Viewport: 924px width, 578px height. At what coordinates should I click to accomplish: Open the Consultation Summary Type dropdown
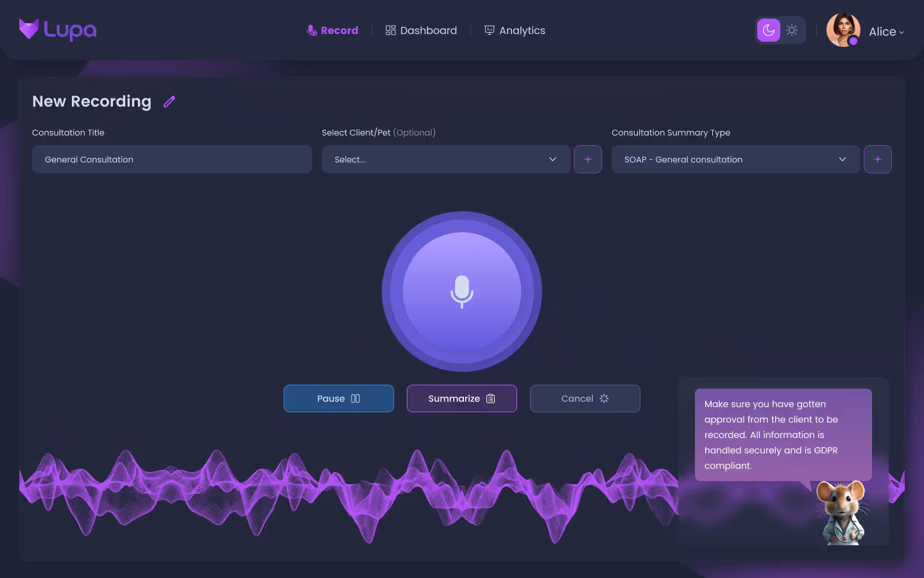click(x=735, y=159)
